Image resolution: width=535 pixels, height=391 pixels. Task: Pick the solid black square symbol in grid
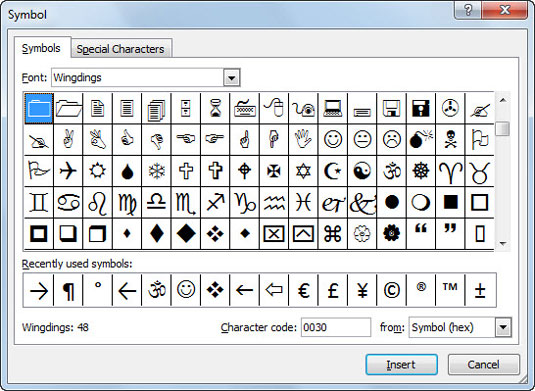pos(450,202)
